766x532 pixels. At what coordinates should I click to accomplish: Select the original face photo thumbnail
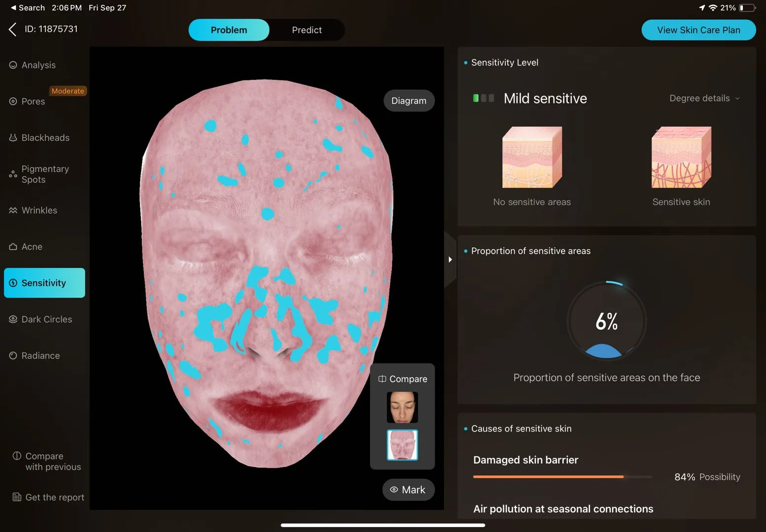pos(402,407)
